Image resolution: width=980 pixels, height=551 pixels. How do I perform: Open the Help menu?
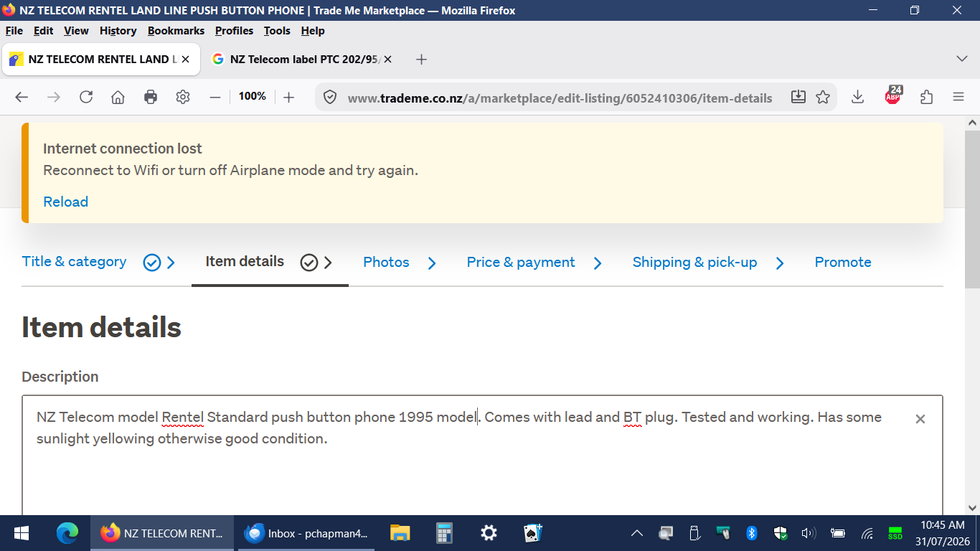pos(313,31)
